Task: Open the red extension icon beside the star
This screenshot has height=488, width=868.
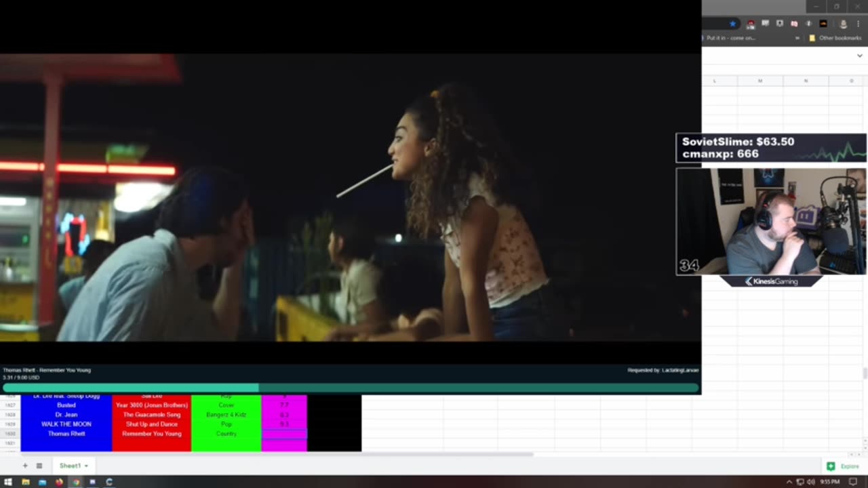Action: (x=751, y=24)
